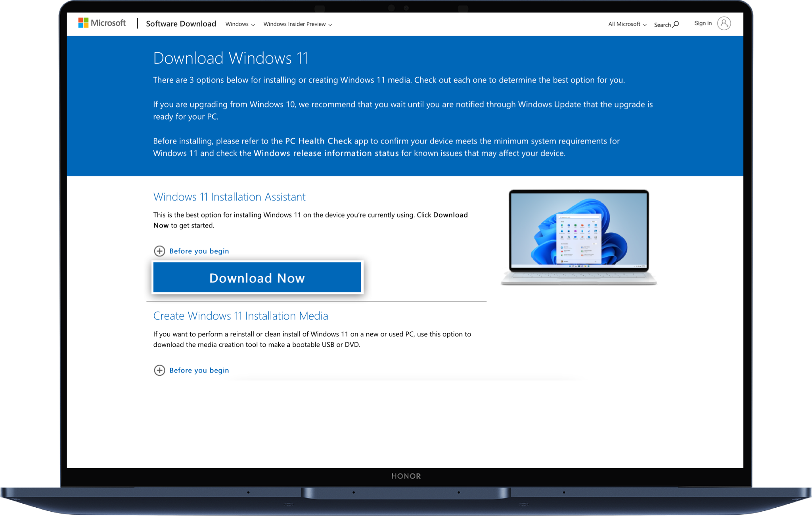The width and height of the screenshot is (812, 516).
Task: Open Software Download home link
Action: [181, 24]
